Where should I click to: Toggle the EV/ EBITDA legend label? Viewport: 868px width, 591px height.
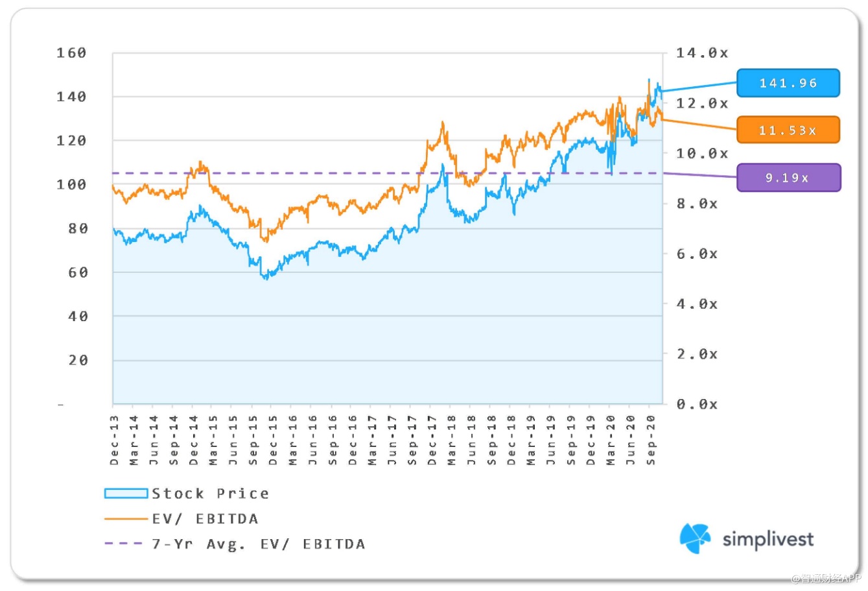click(205, 519)
